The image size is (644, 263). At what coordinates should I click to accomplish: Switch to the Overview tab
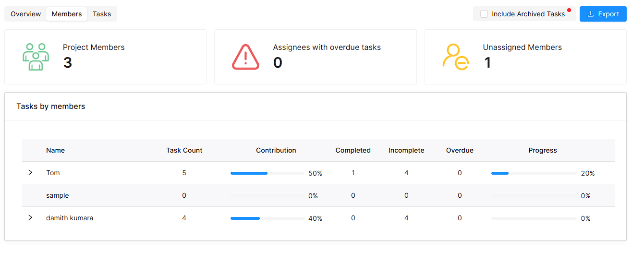[26, 14]
